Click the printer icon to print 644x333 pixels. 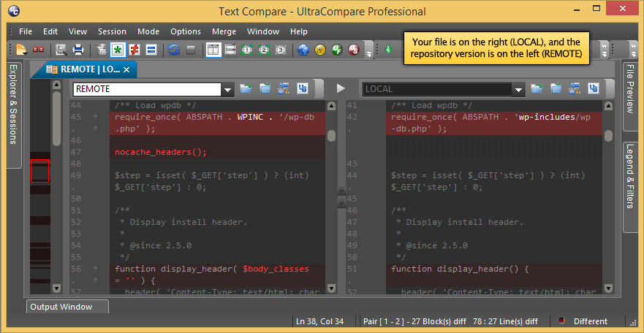(x=78, y=50)
